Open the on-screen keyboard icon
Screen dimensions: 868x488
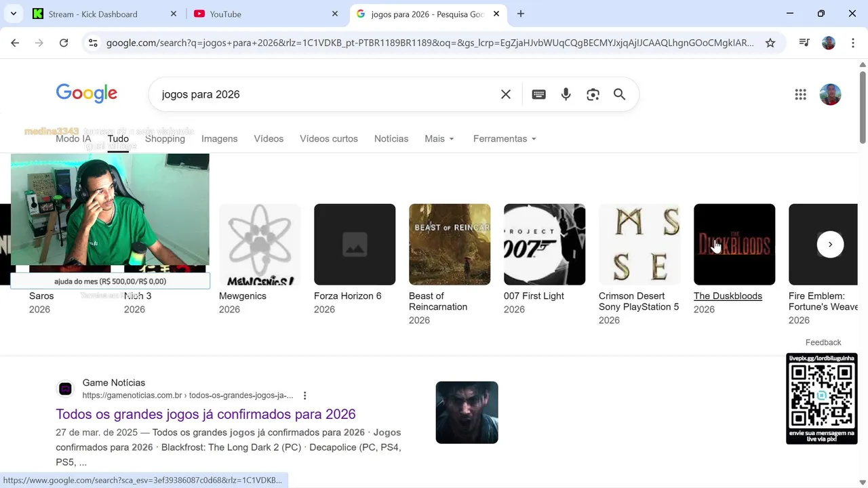pyautogui.click(x=539, y=94)
